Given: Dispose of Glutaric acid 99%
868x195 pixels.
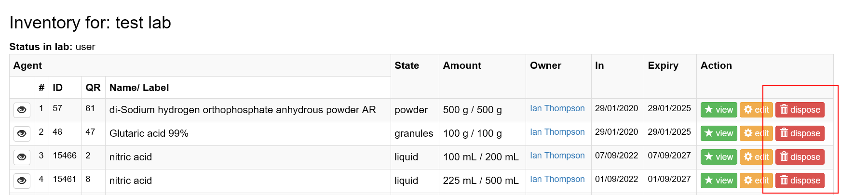Looking at the screenshot, I should (800, 133).
